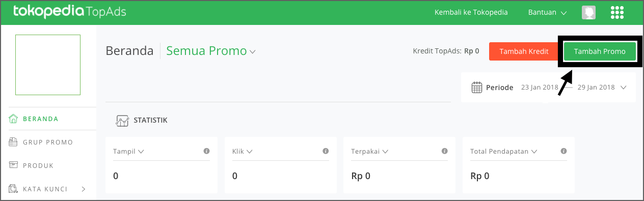Expand the Bantuan menu
This screenshot has width=644, height=201.
[x=548, y=13]
